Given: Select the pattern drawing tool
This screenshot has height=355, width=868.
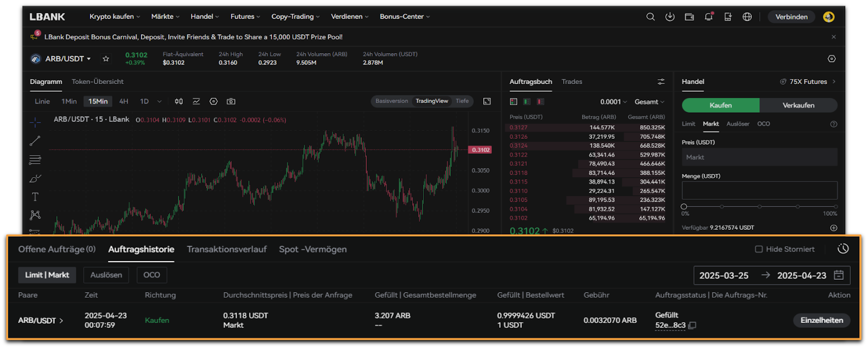Looking at the screenshot, I should 35,215.
